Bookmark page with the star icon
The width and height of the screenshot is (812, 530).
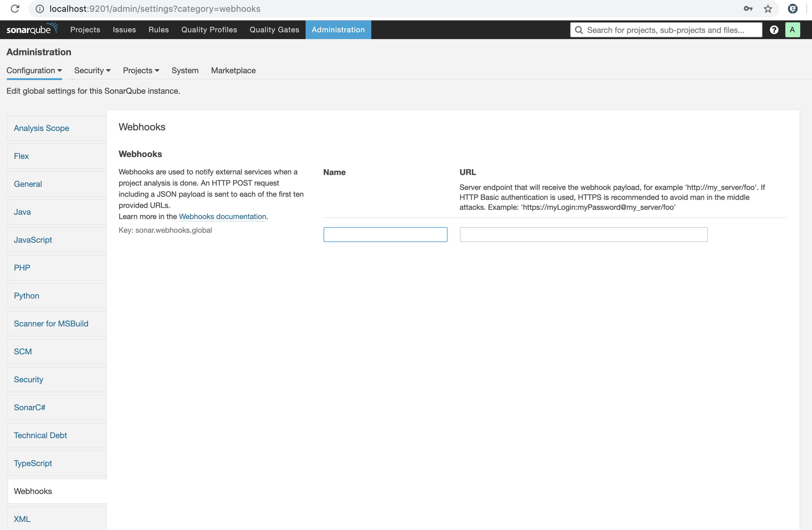coord(768,9)
